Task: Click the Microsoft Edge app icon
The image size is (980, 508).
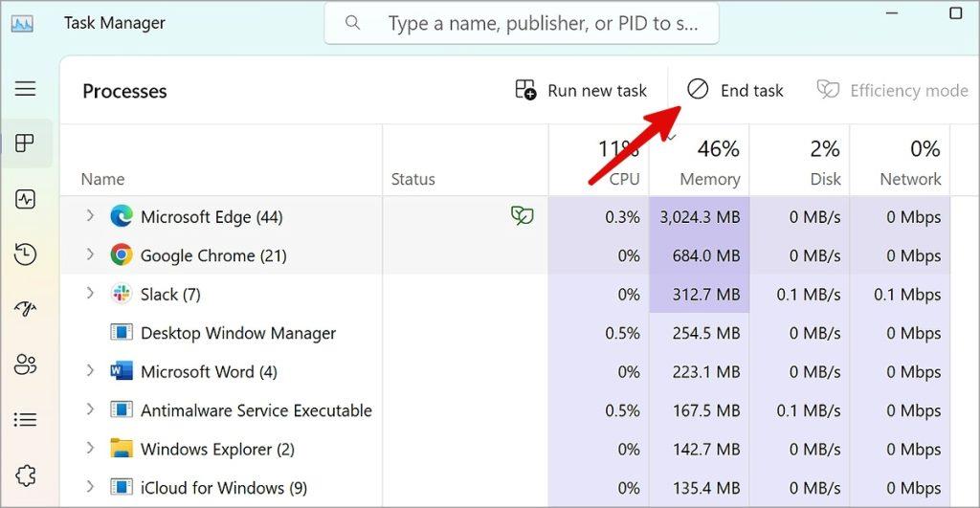Action: [122, 216]
